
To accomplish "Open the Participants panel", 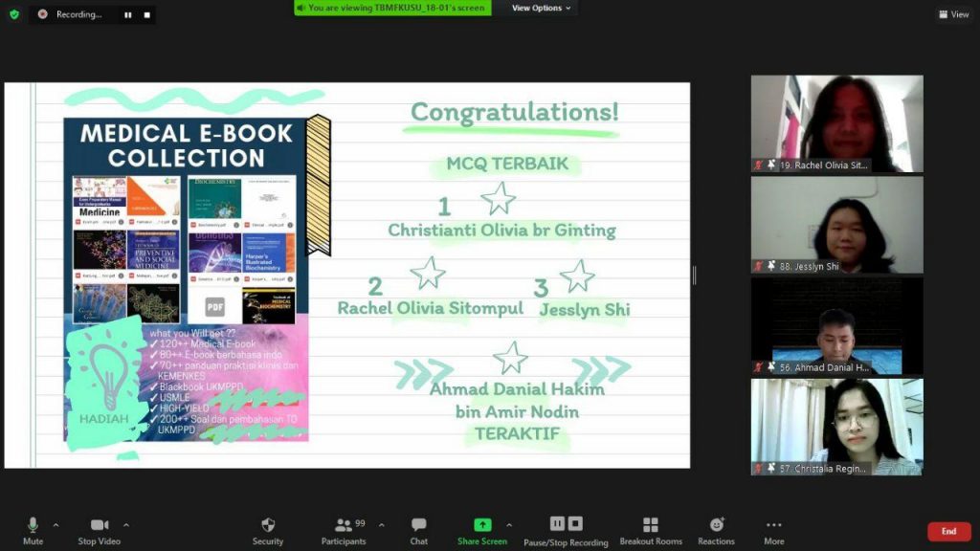I will tap(344, 530).
